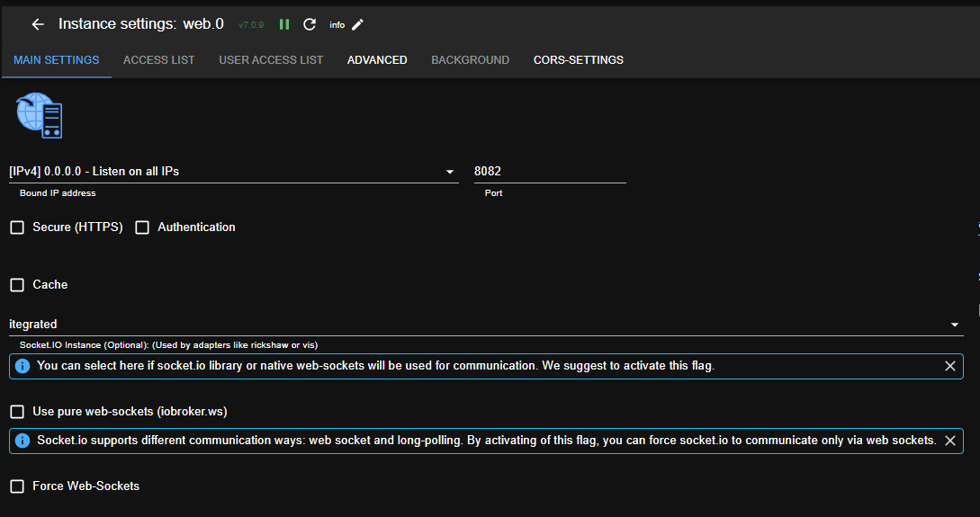This screenshot has height=517, width=980.
Task: Open the User Access List tab
Action: click(x=271, y=60)
